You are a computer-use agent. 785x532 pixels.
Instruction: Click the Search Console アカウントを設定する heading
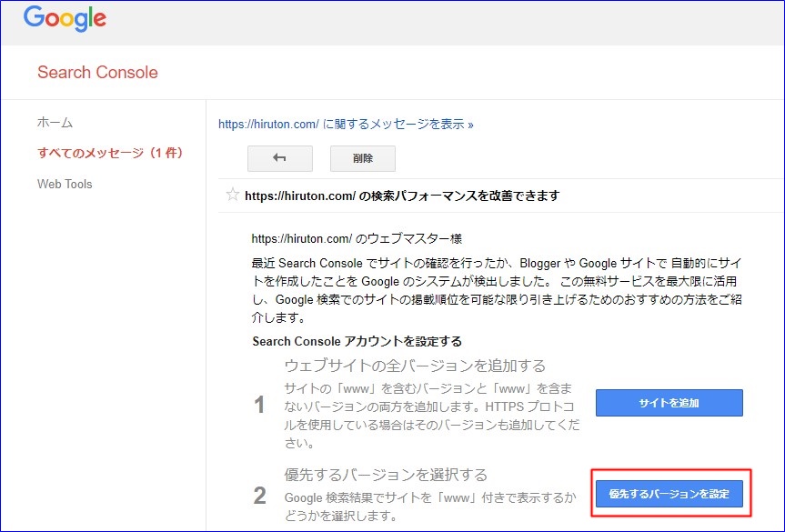pyautogui.click(x=357, y=341)
